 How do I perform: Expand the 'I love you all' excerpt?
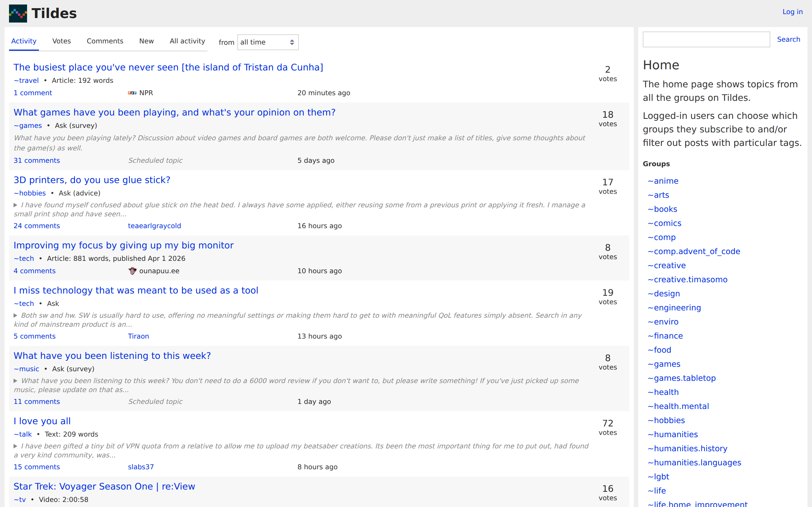[15, 446]
